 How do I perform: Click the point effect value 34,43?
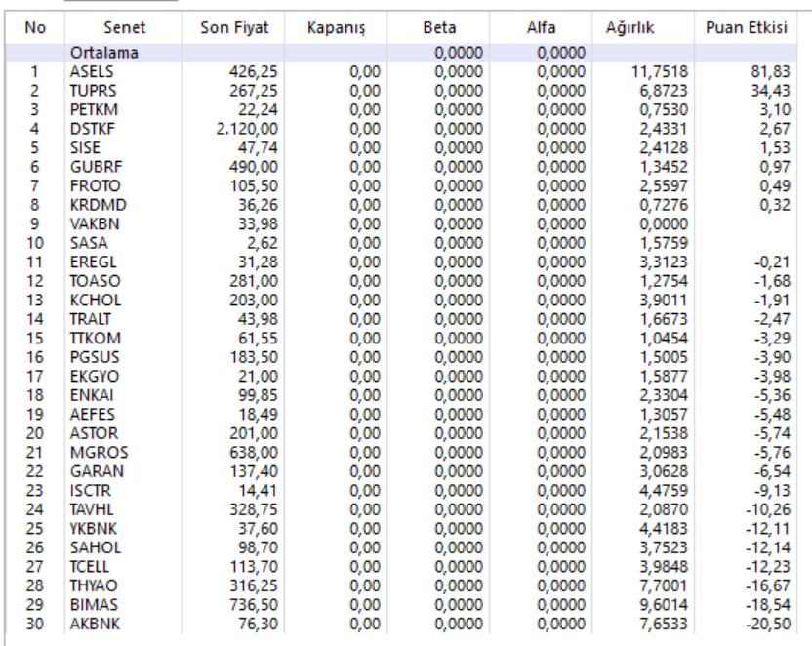point(771,91)
